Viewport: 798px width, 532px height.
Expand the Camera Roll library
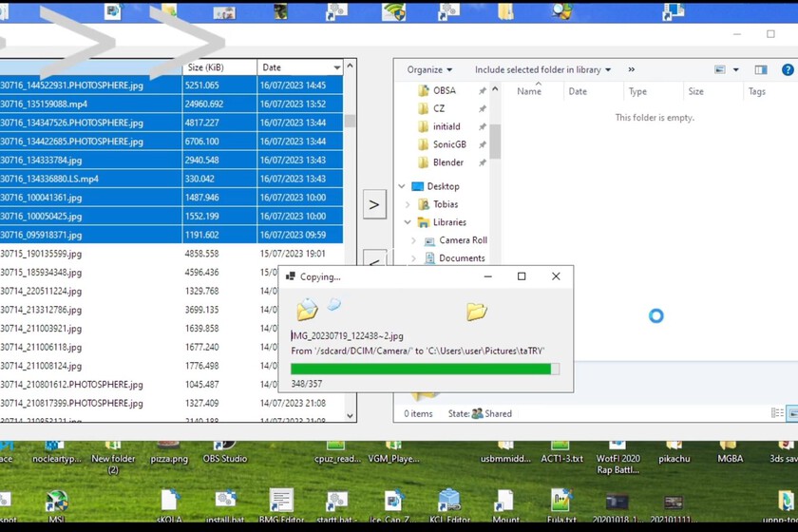pyautogui.click(x=414, y=240)
